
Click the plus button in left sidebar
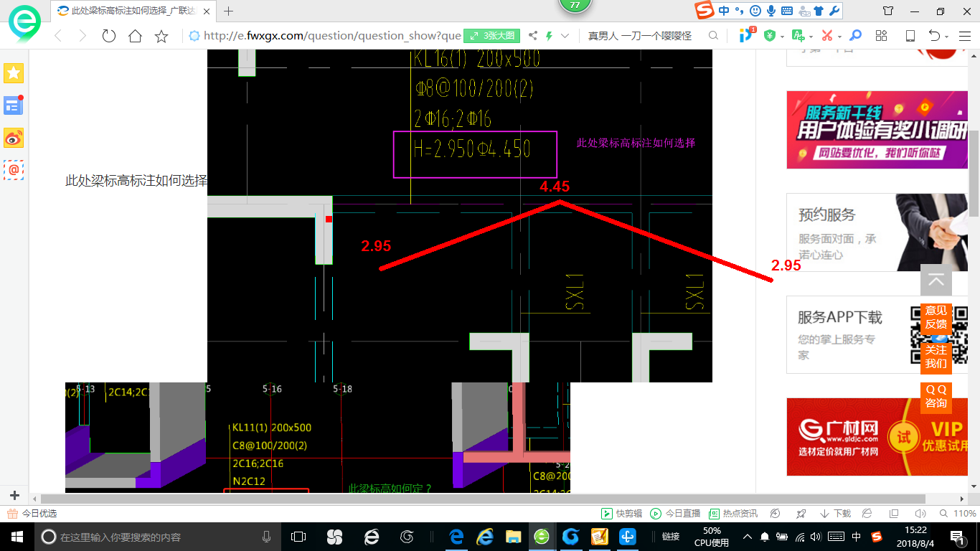click(14, 496)
